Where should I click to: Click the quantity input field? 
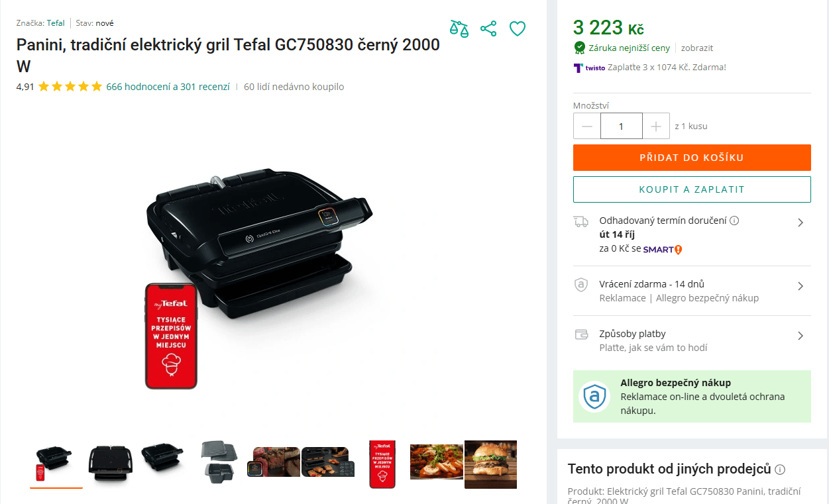[622, 126]
